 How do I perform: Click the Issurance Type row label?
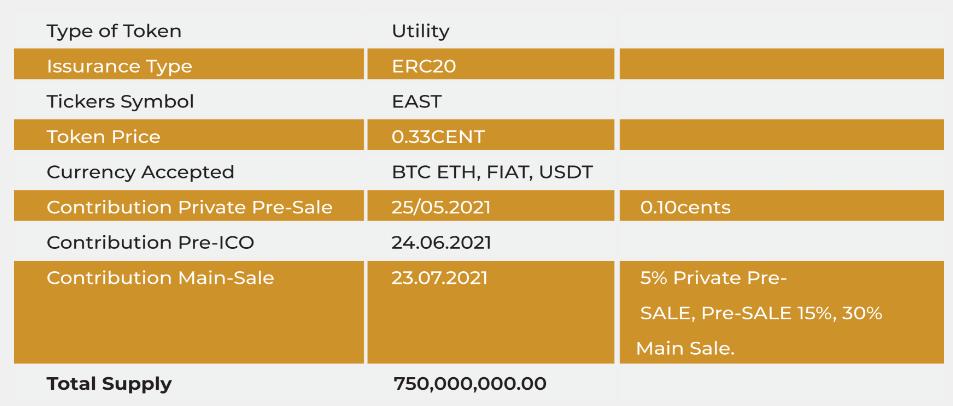(x=119, y=66)
